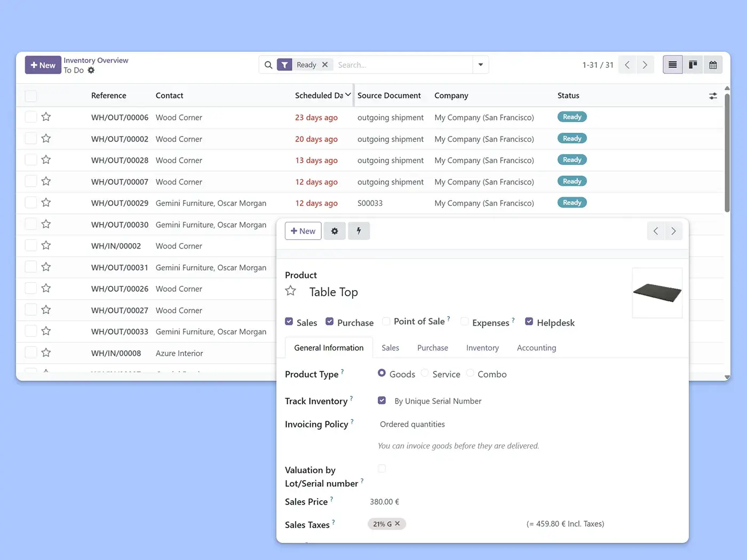Image resolution: width=747 pixels, height=560 pixels.
Task: Switch to the Inventory tab
Action: (482, 348)
